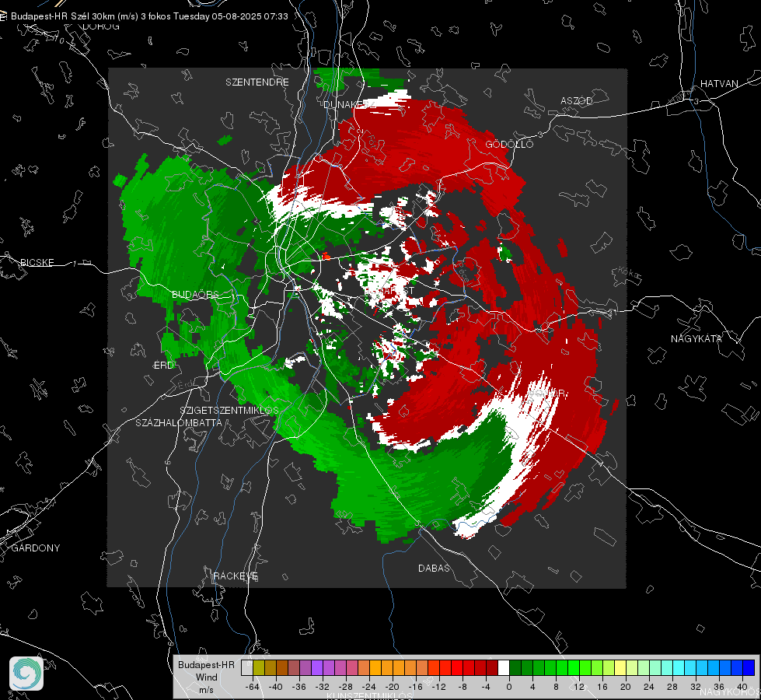Click the swirl logo icon at bottom left
Screen dimensions: 761x700
26,674
